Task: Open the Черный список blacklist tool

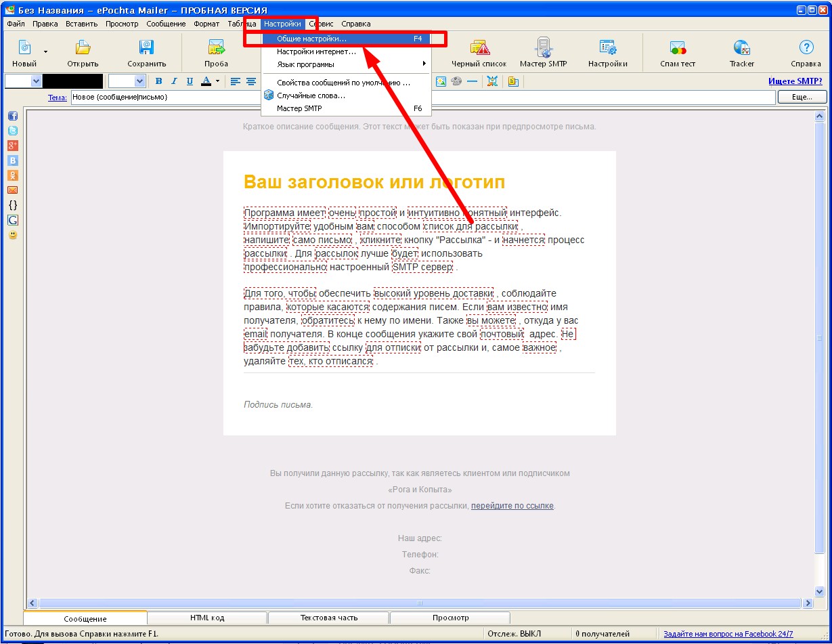Action: (x=479, y=47)
